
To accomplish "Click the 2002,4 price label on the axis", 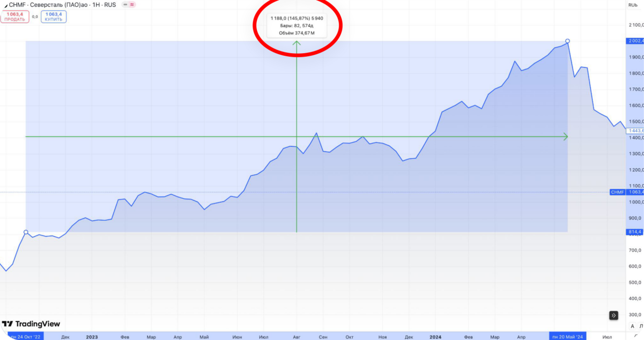I will point(635,41).
